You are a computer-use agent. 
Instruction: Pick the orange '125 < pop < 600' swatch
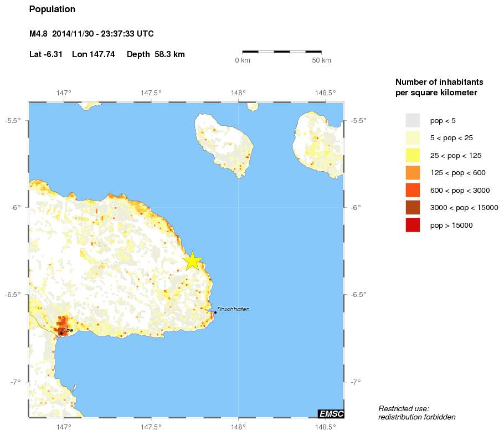click(413, 173)
